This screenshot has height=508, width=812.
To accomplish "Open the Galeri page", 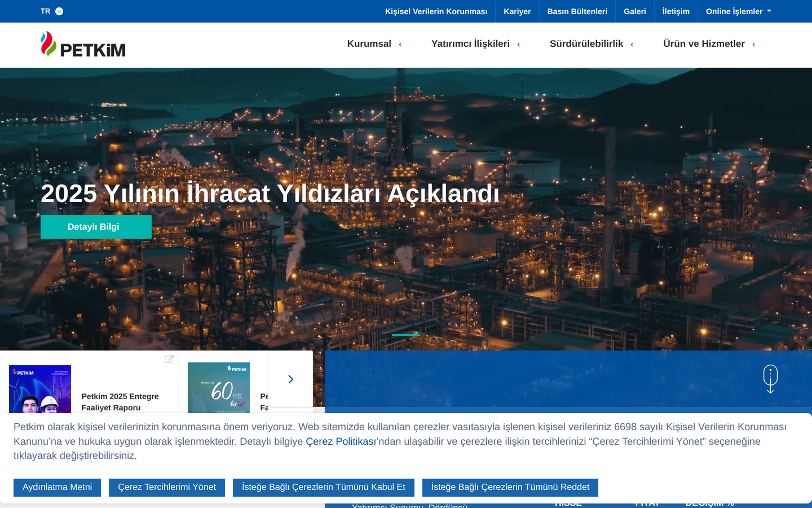I will (x=635, y=11).
